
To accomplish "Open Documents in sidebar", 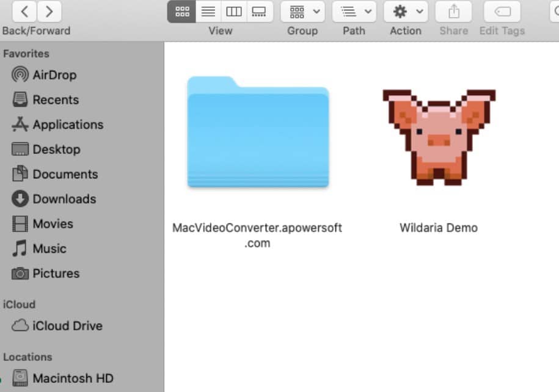I will coord(55,174).
